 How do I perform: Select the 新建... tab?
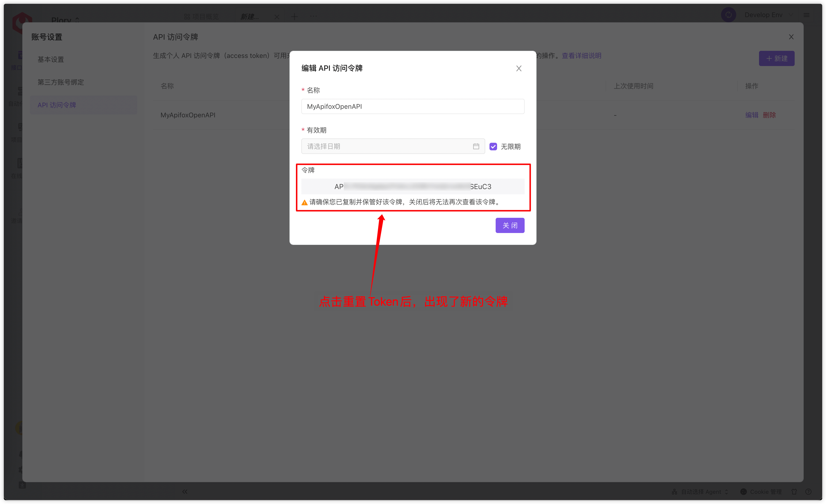click(249, 17)
